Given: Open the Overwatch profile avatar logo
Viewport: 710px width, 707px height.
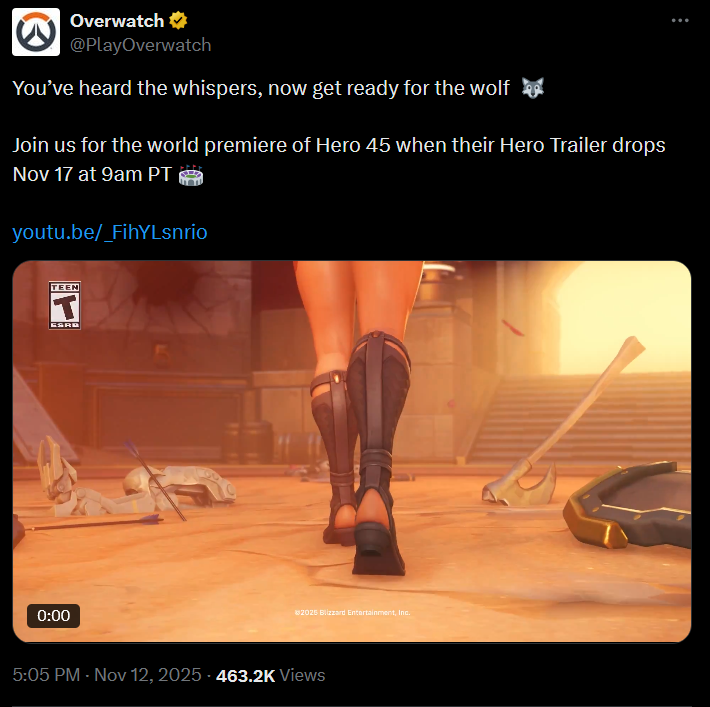Looking at the screenshot, I should pos(36,32).
